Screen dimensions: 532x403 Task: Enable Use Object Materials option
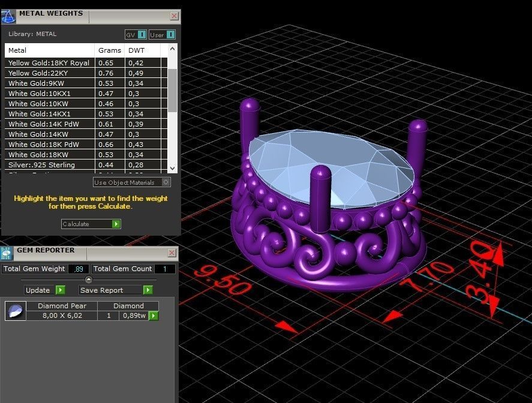pyautogui.click(x=131, y=182)
